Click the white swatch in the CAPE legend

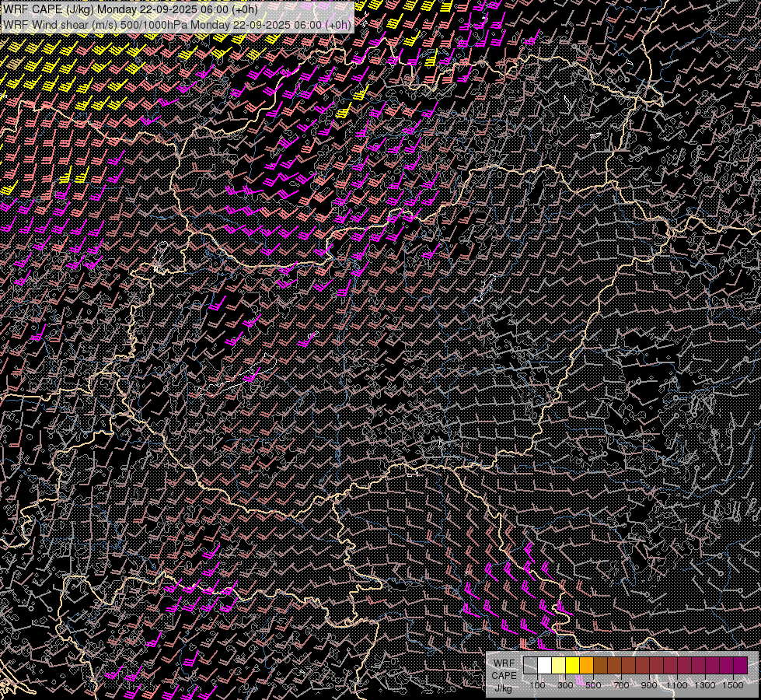tap(544, 665)
